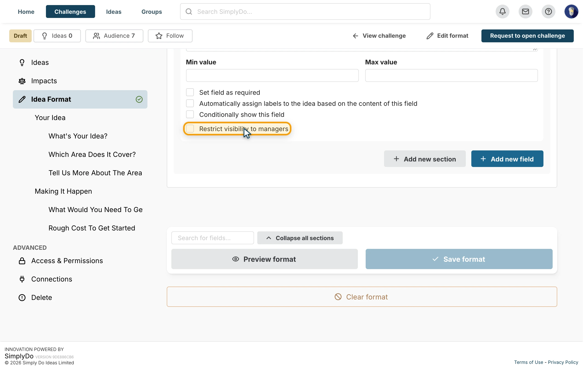Click the padlock icon for Access & Permissions
588x368 pixels.
click(x=22, y=261)
